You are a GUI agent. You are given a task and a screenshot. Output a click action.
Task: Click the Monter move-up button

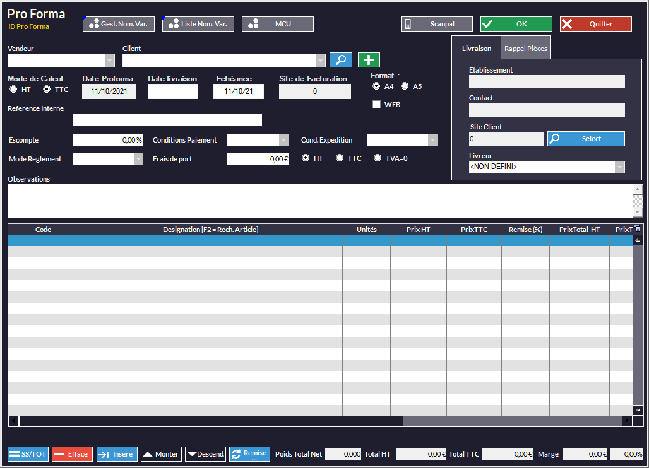160,454
